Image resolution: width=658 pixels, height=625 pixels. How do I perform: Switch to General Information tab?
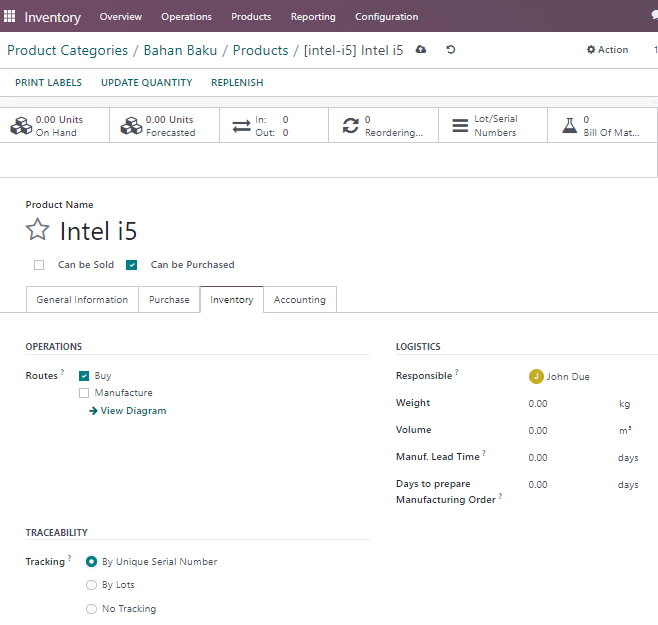82,300
